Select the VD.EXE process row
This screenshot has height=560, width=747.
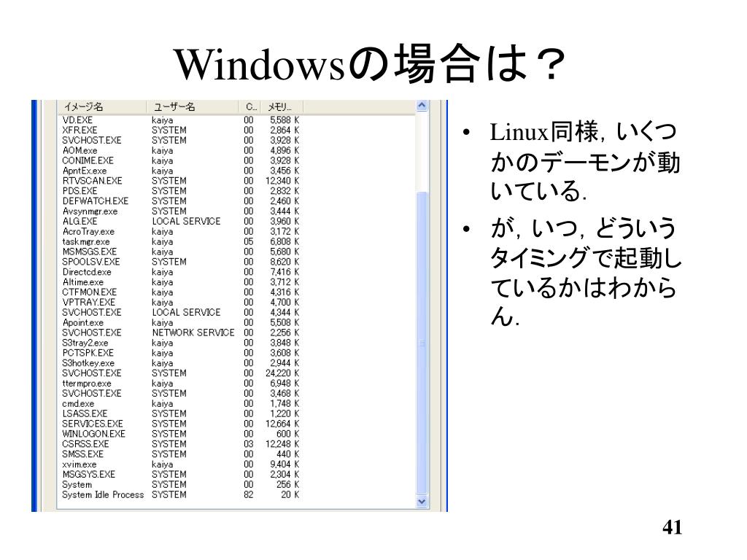point(181,120)
